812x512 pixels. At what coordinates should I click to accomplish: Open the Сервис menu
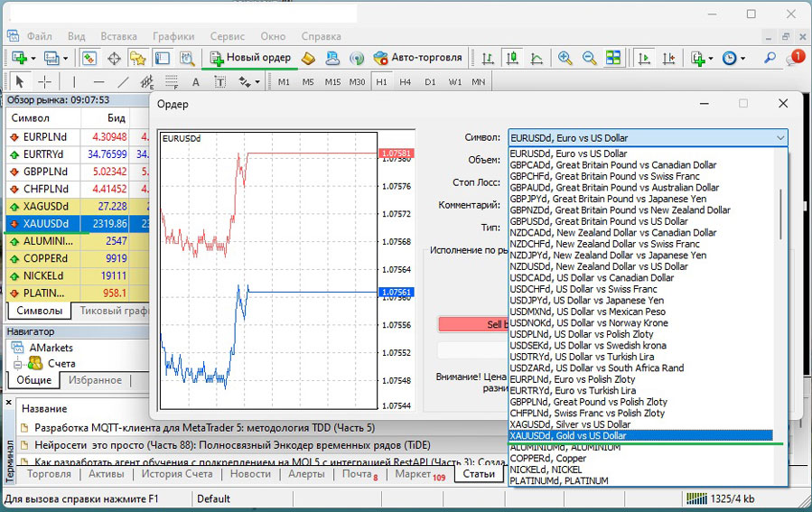click(228, 36)
